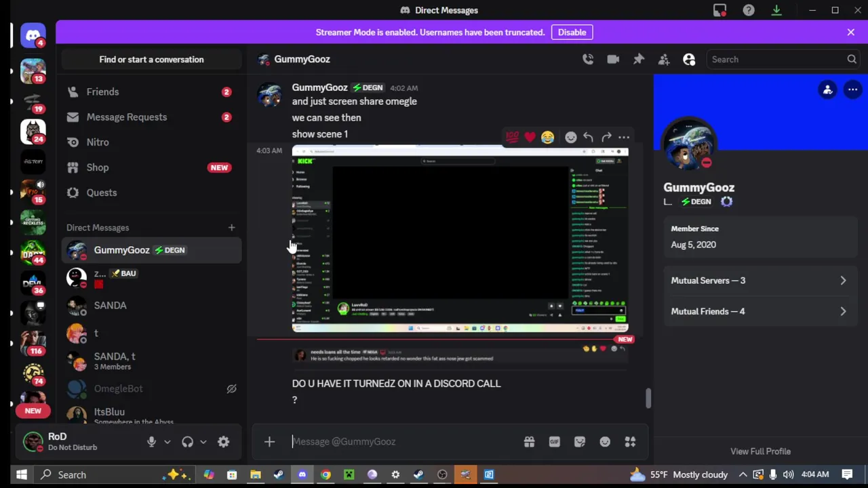
Task: Open the sticker picker
Action: [x=580, y=442]
